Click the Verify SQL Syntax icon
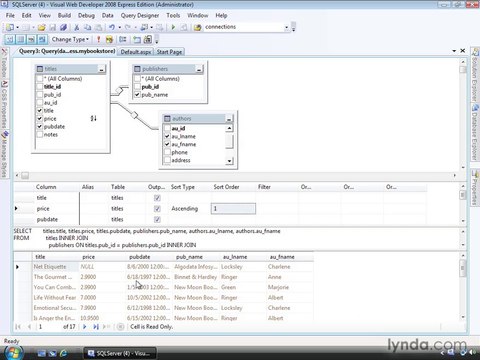Viewport: 480px width, 360px height. pyautogui.click(x=109, y=40)
